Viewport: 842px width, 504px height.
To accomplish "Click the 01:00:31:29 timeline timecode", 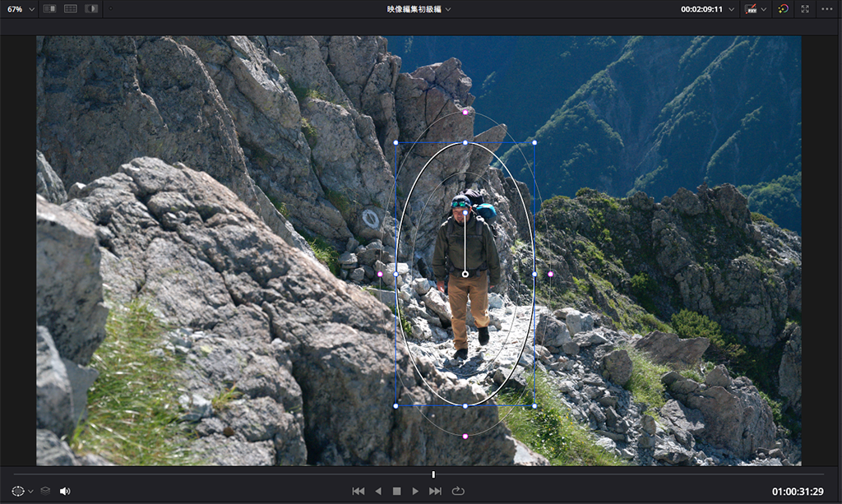I will [x=798, y=491].
